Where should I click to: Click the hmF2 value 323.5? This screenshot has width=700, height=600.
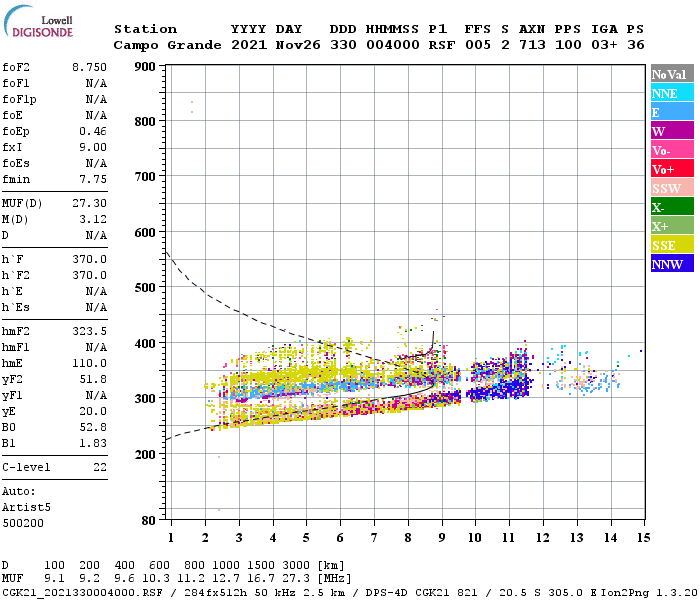[89, 331]
